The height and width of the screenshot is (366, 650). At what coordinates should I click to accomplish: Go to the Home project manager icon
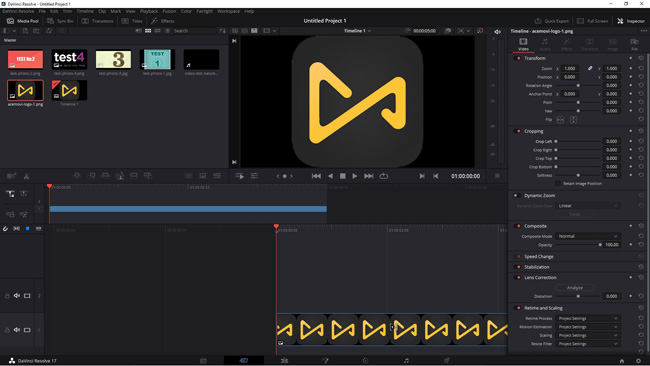tap(622, 361)
